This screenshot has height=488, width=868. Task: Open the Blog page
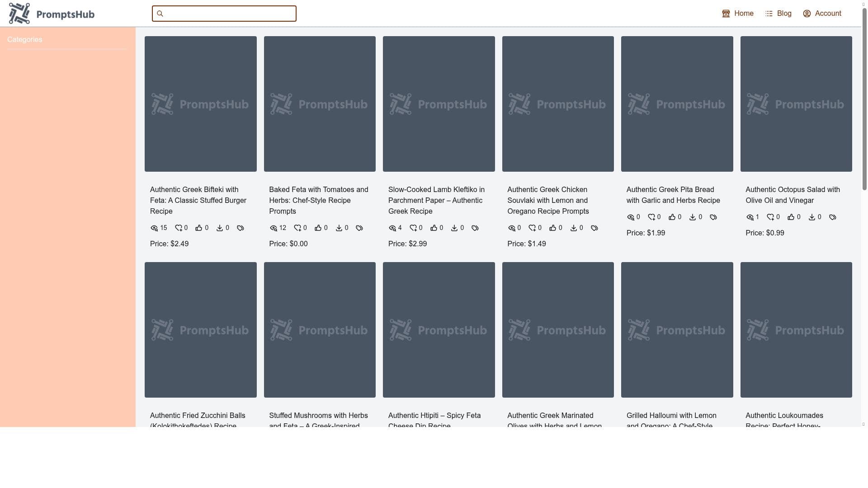pyautogui.click(x=778, y=14)
